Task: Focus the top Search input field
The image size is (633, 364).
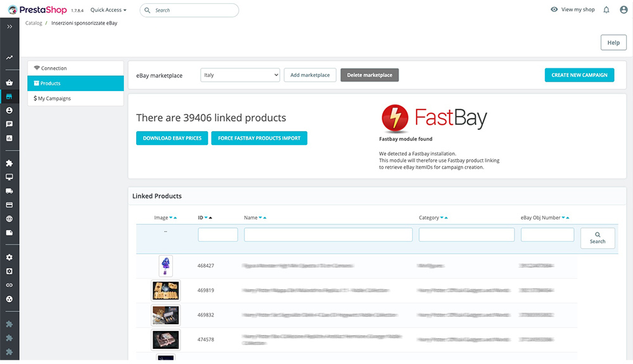Action: 189,10
